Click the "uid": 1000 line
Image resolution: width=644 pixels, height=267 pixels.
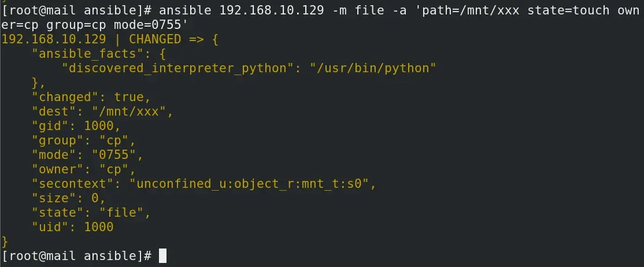click(x=72, y=227)
